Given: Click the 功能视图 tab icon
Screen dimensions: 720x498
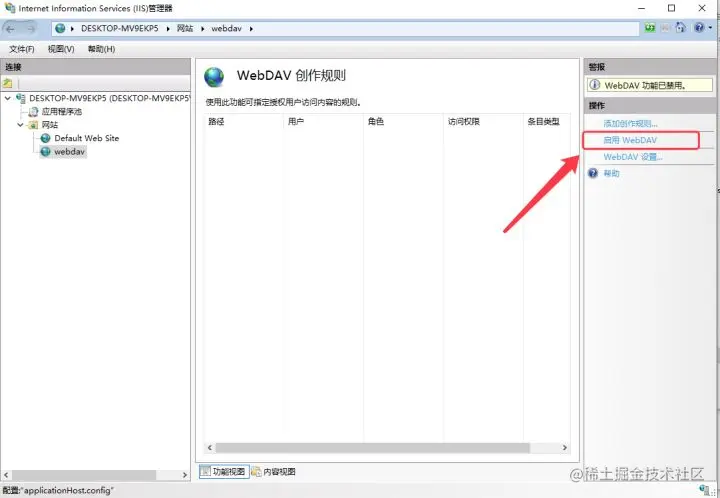Looking at the screenshot, I should (x=206, y=471).
